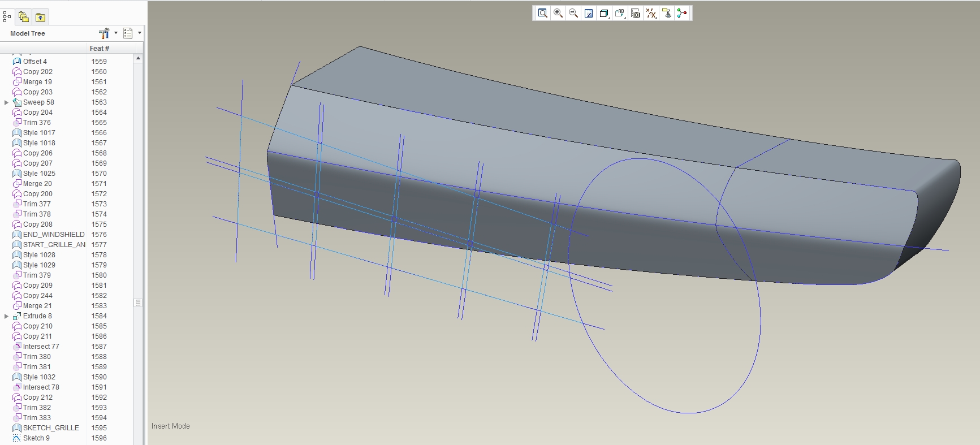980x445 pixels.
Task: Open the Display Style cube icon
Action: [604, 14]
